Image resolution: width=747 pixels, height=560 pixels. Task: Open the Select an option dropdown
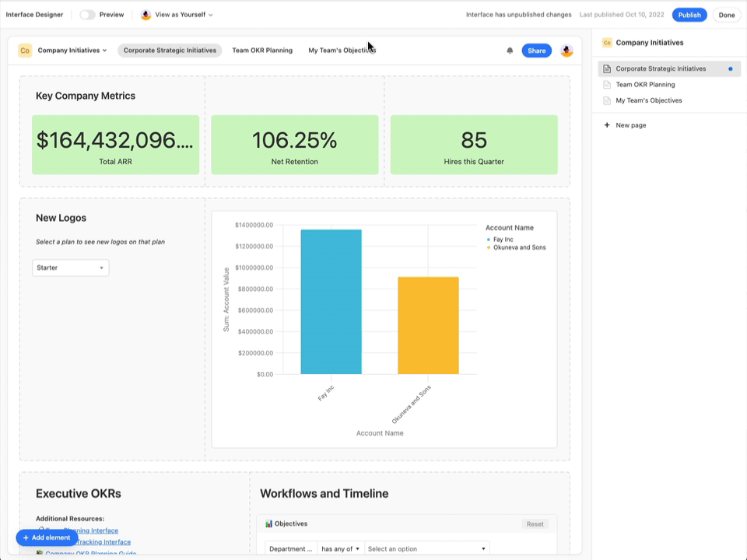point(425,548)
